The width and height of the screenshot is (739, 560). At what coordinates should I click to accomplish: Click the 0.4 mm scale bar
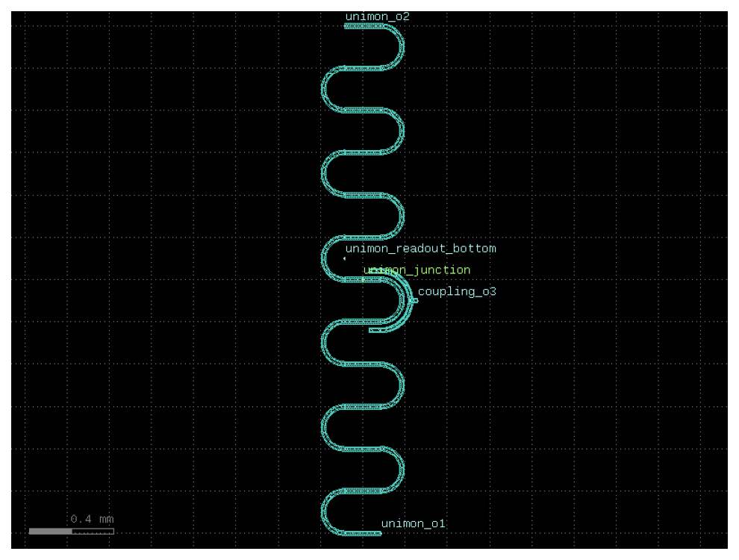72,531
